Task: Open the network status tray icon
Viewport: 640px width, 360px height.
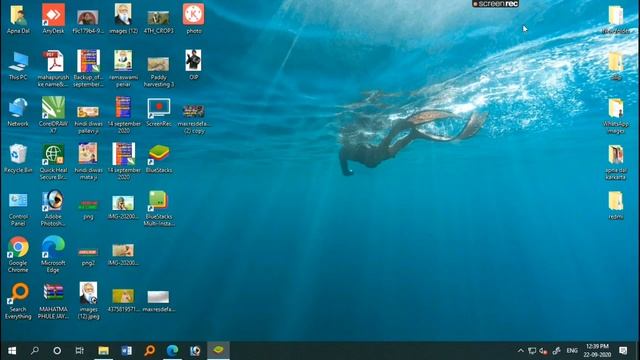Action: click(x=532, y=351)
